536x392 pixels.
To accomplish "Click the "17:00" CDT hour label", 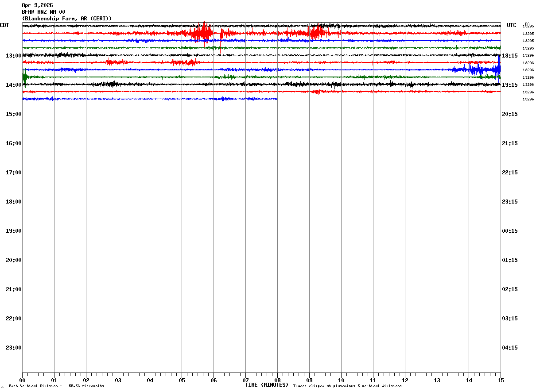I will pyautogui.click(x=14, y=173).
